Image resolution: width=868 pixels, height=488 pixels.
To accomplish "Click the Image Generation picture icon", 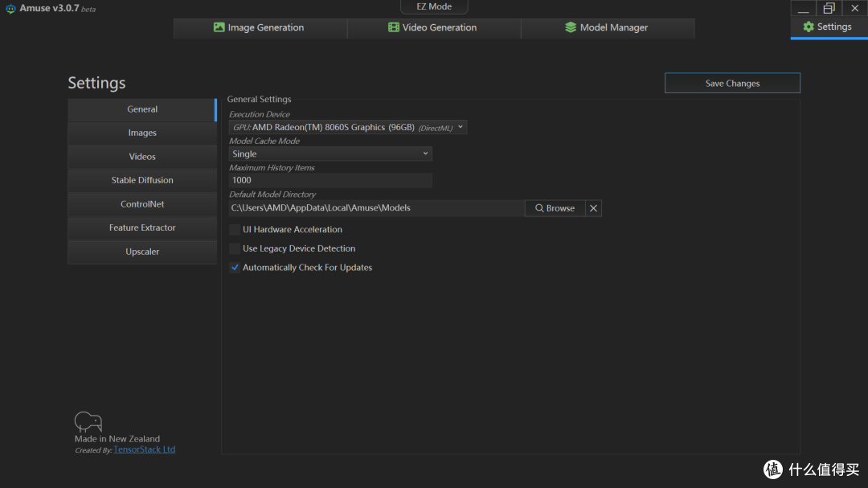I will (219, 27).
